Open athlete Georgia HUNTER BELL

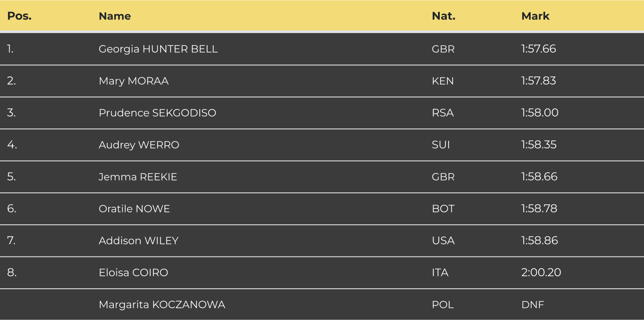pyautogui.click(x=158, y=49)
